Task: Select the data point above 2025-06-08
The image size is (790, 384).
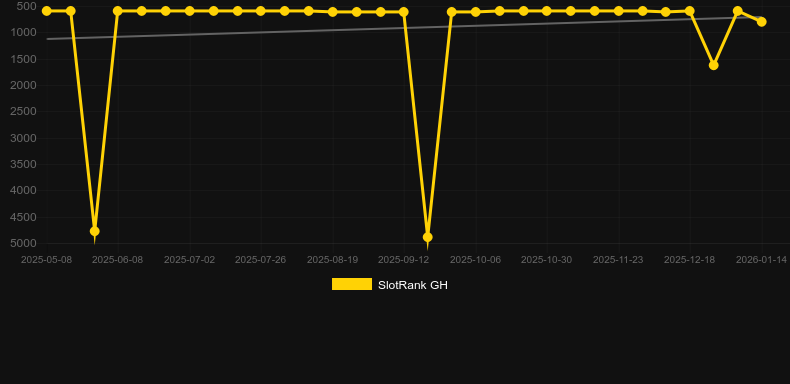Action: click(118, 11)
